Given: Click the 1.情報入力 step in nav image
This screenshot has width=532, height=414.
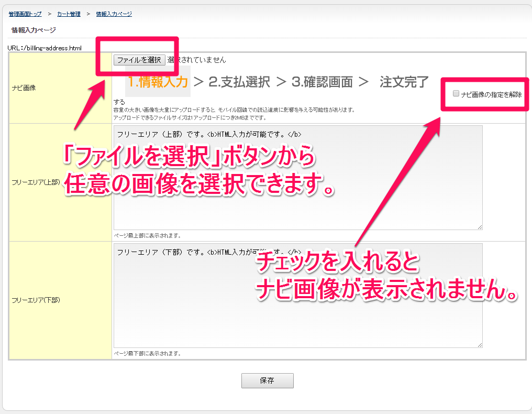Looking at the screenshot, I should 158,82.
